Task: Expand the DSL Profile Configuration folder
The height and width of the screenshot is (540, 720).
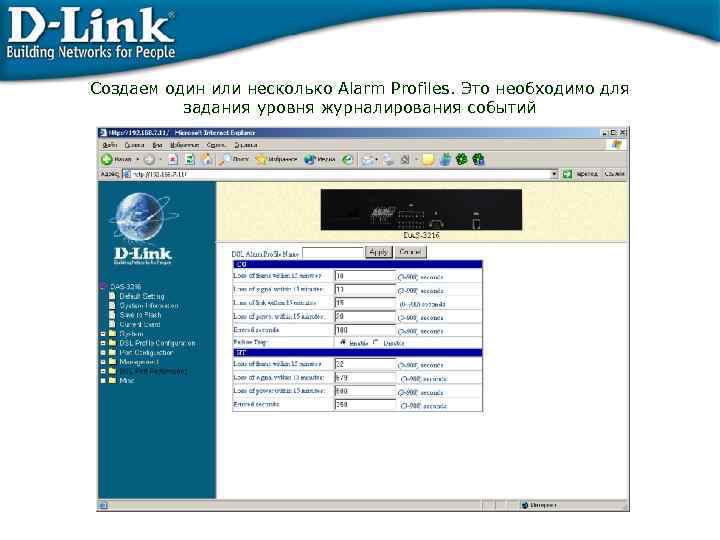Action: [103, 343]
